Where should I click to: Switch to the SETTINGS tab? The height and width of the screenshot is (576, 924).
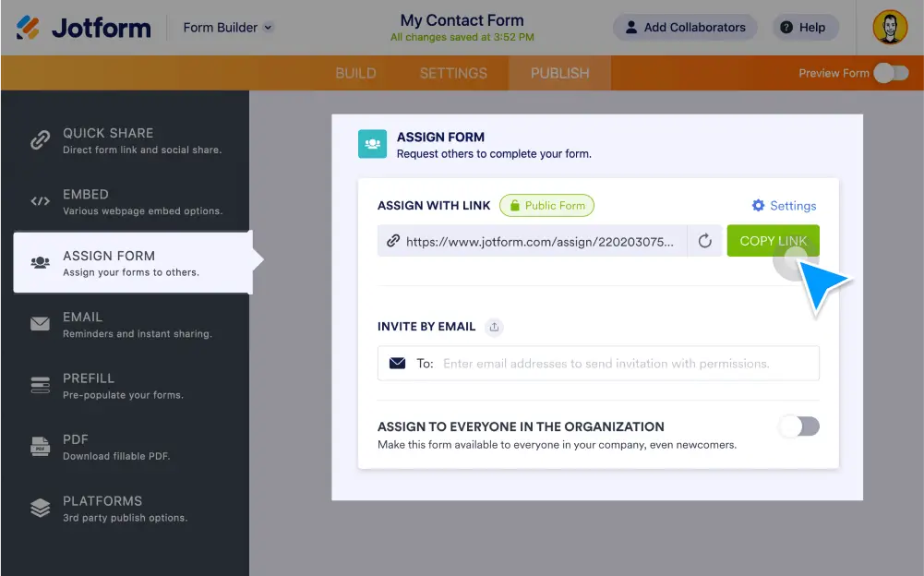click(453, 73)
